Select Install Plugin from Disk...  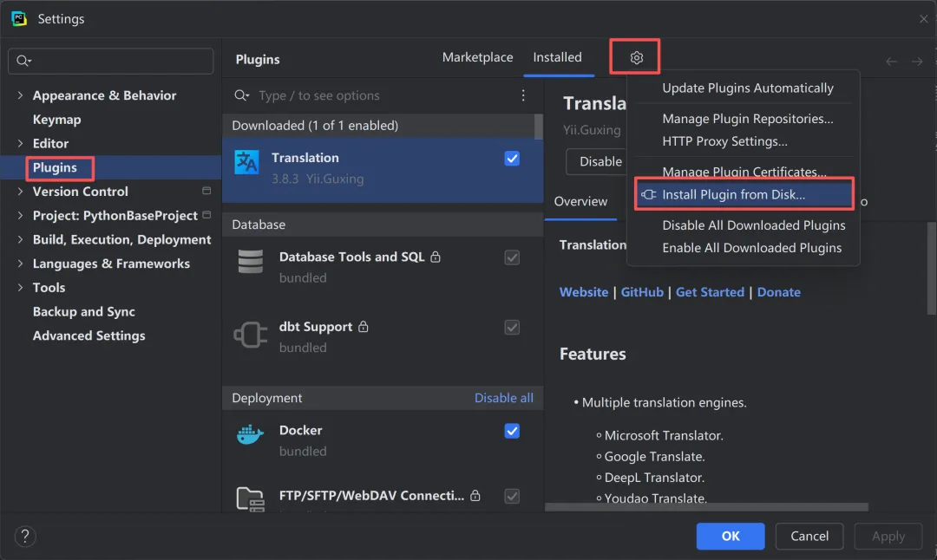[744, 195]
